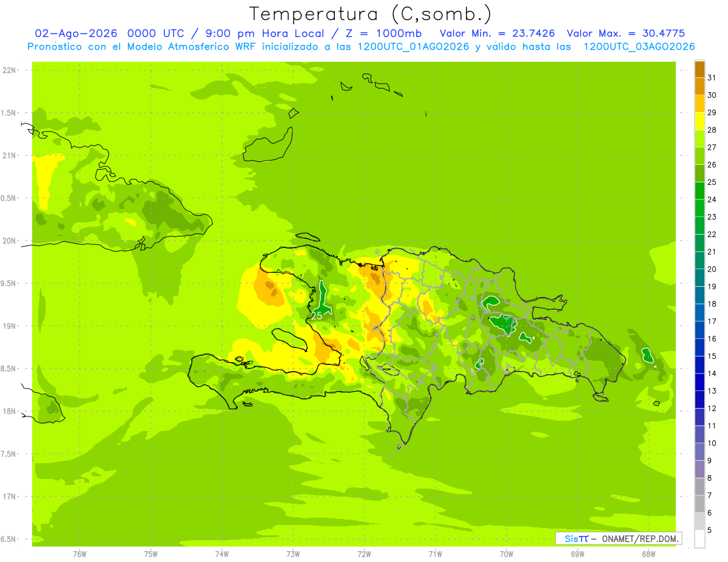Click legend band between 20 and 21
This screenshot has width=728, height=562.
[x=699, y=261]
